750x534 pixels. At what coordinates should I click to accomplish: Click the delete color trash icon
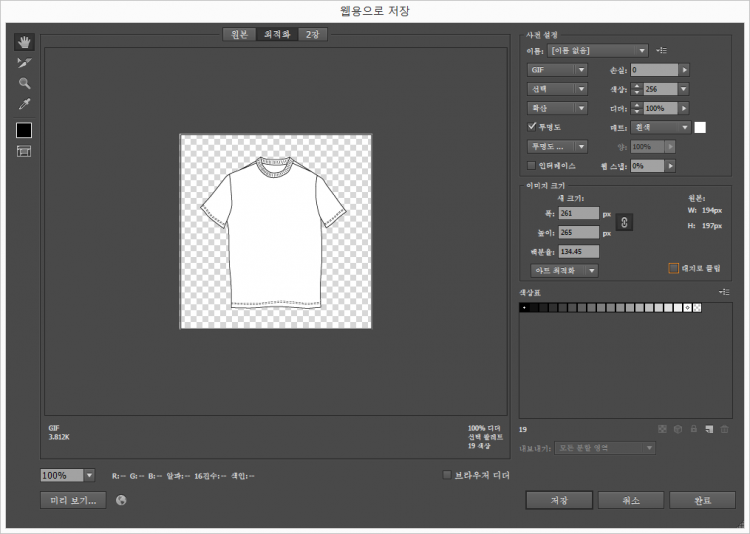click(x=725, y=429)
